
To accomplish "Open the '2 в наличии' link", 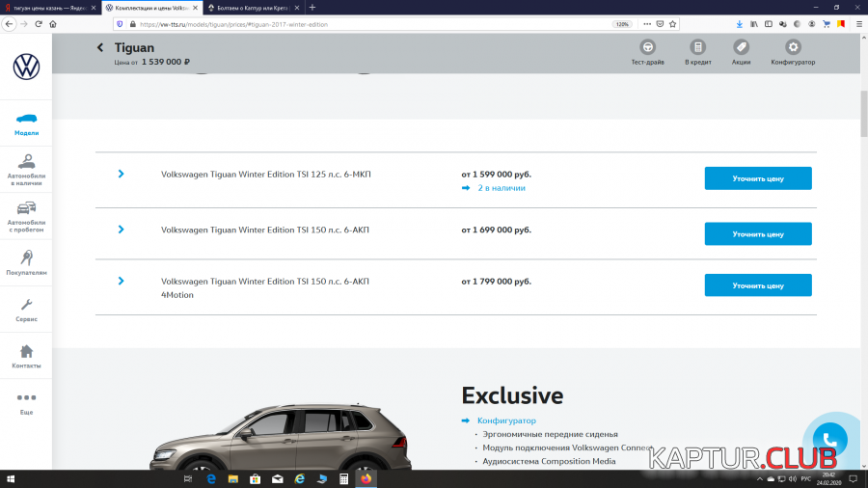I will tap(501, 188).
